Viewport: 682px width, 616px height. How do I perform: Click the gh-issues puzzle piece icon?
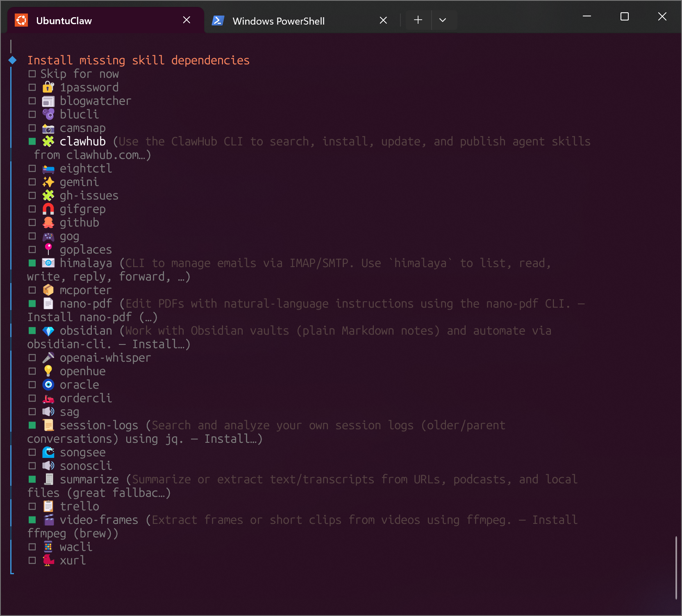(x=48, y=195)
